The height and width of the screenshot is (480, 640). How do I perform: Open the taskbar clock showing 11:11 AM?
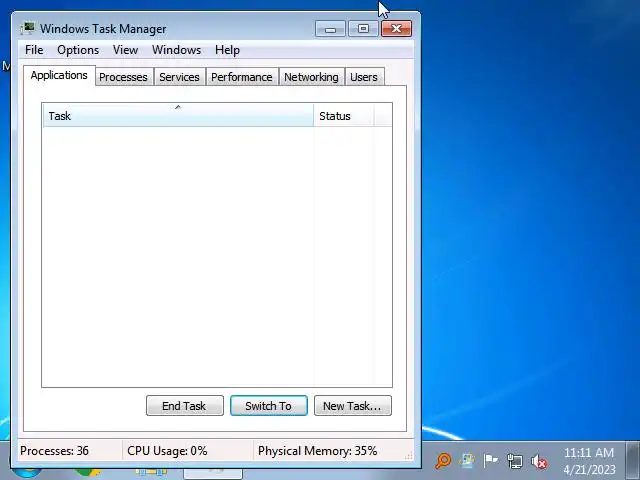(x=589, y=461)
